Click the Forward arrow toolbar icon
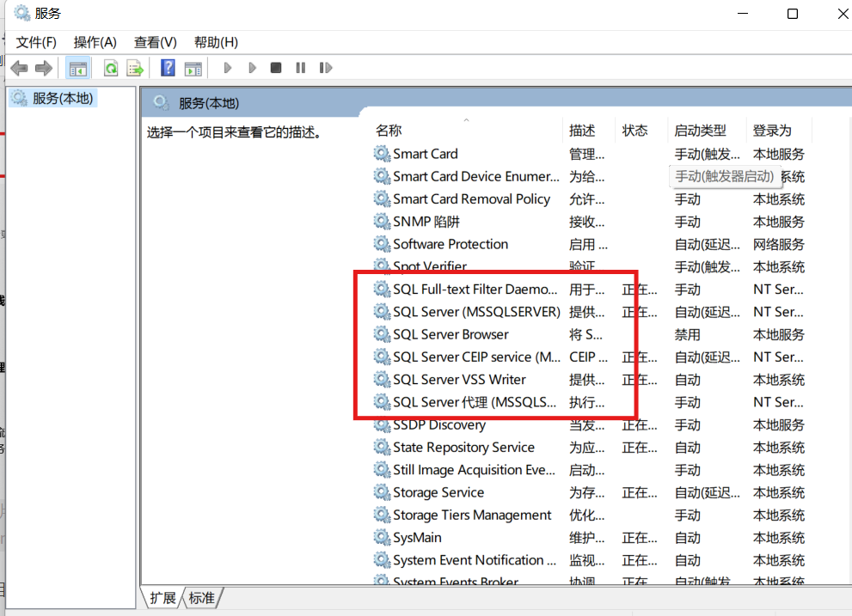 point(44,68)
